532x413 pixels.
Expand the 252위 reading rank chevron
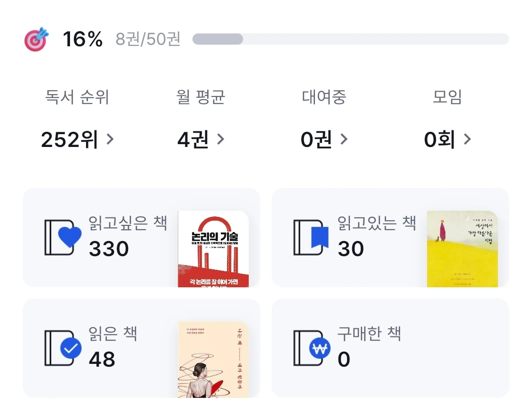tap(110, 139)
